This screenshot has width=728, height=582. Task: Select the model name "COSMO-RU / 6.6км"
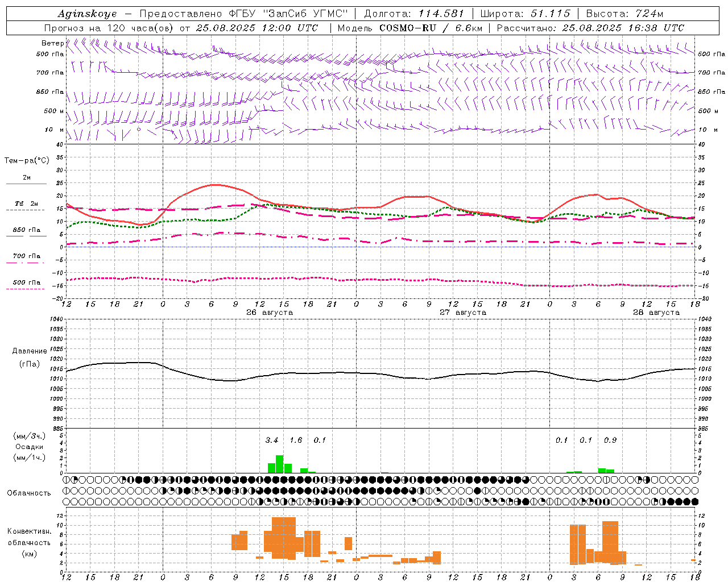[431, 28]
